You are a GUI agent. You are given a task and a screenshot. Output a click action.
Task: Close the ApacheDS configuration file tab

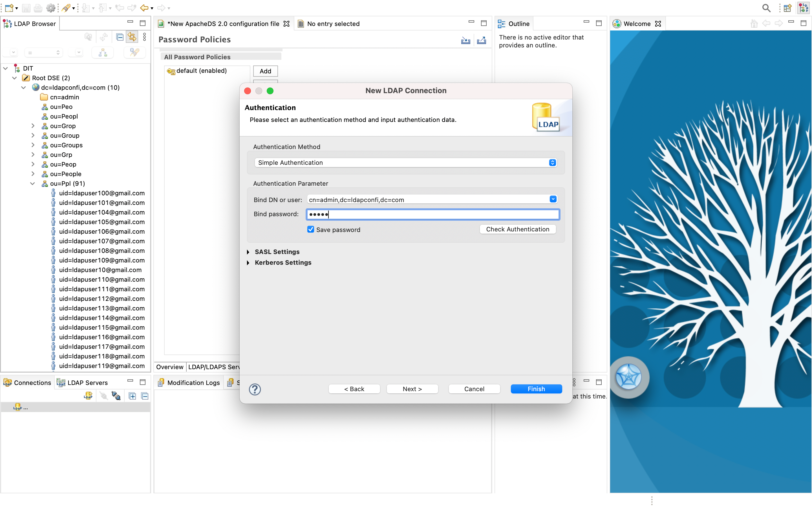pyautogui.click(x=286, y=24)
